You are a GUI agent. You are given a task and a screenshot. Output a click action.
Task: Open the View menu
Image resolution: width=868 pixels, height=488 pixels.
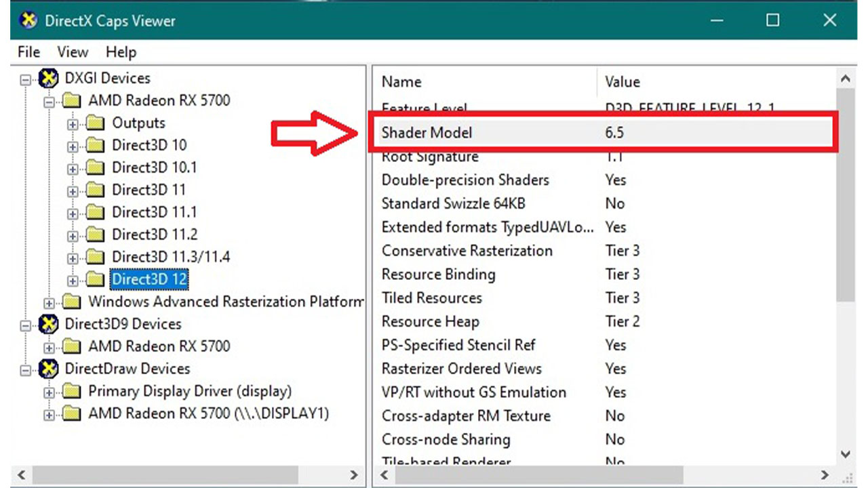pyautogui.click(x=73, y=52)
